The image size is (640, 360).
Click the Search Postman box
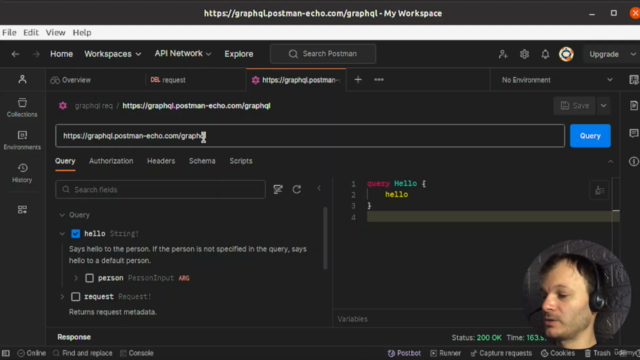323,54
